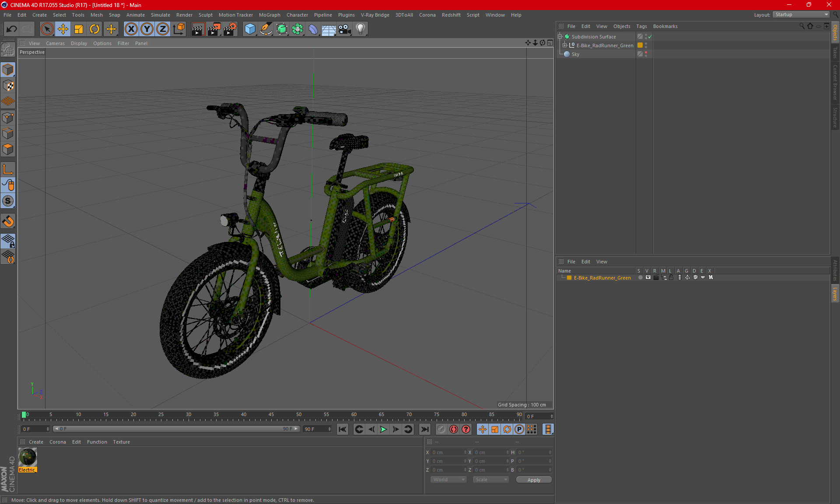
Task: Toggle Parameter keyframe P icon
Action: (x=519, y=429)
